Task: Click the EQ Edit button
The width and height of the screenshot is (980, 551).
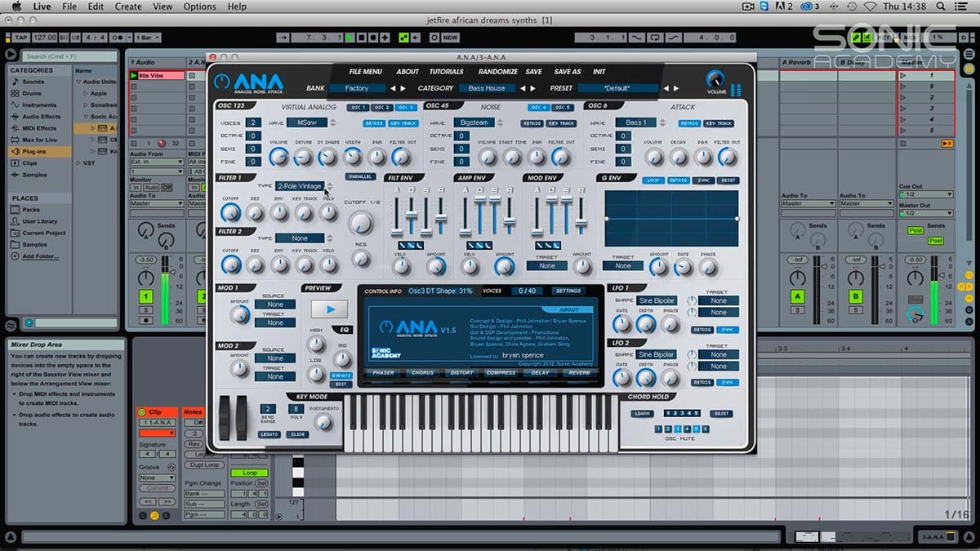Action: (341, 384)
